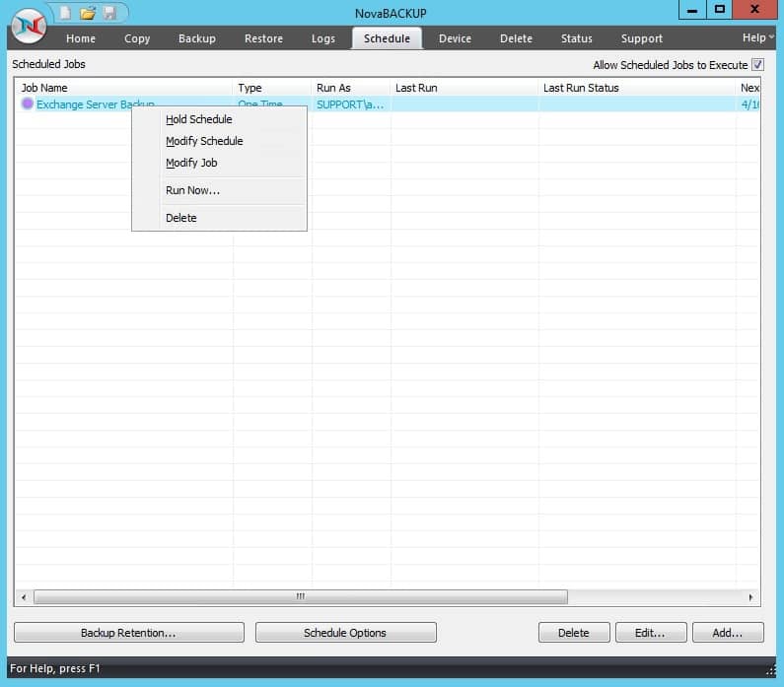
Task: Click the Open folder icon
Action: 88,13
